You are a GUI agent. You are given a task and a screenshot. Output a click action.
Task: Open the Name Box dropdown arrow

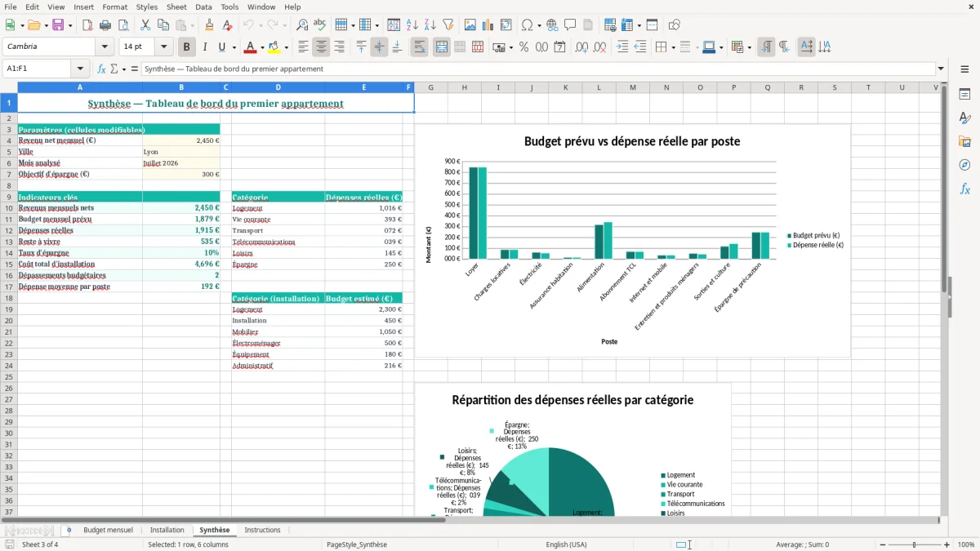pos(80,69)
